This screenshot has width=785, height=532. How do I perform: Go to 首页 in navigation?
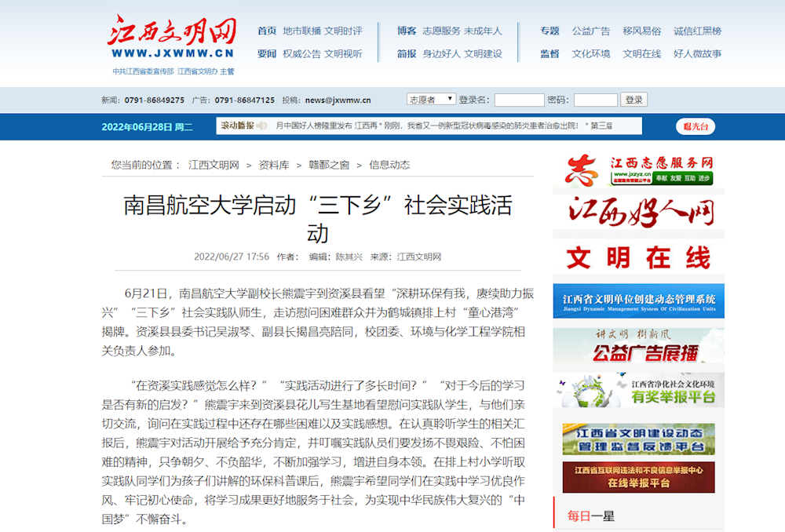267,31
